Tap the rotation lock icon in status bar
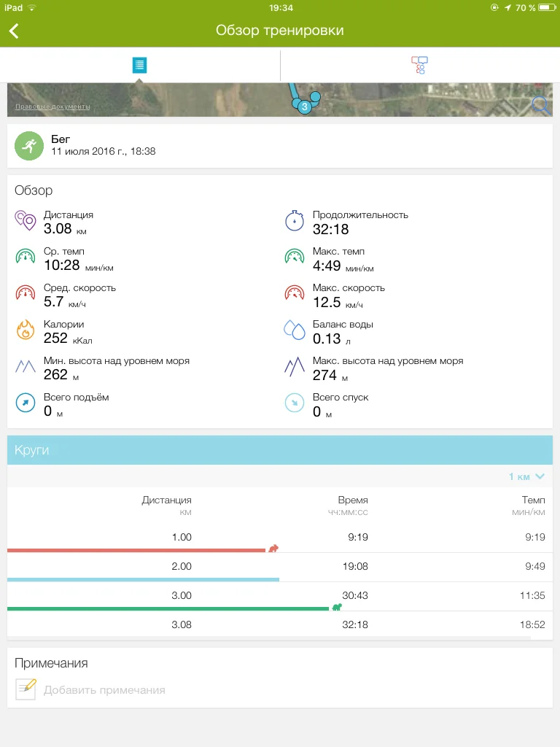This screenshot has width=560, height=747. pos(495,7)
